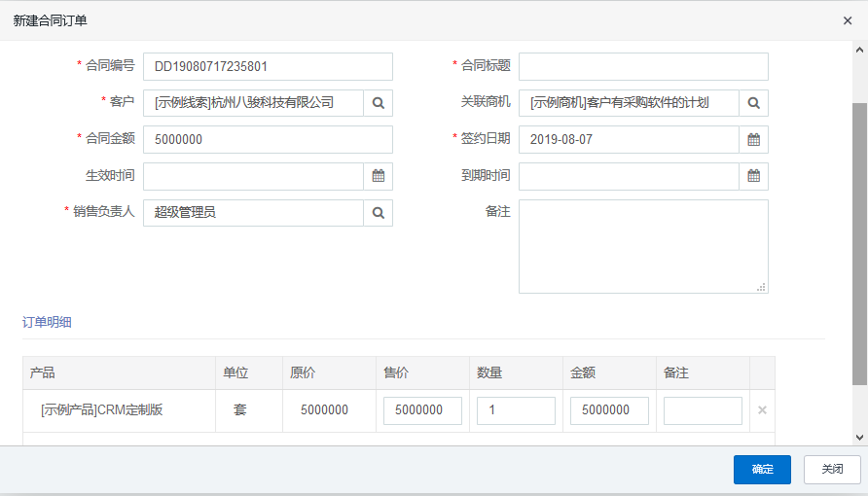
Task: Click the 合同编号 text field
Action: coord(268,66)
